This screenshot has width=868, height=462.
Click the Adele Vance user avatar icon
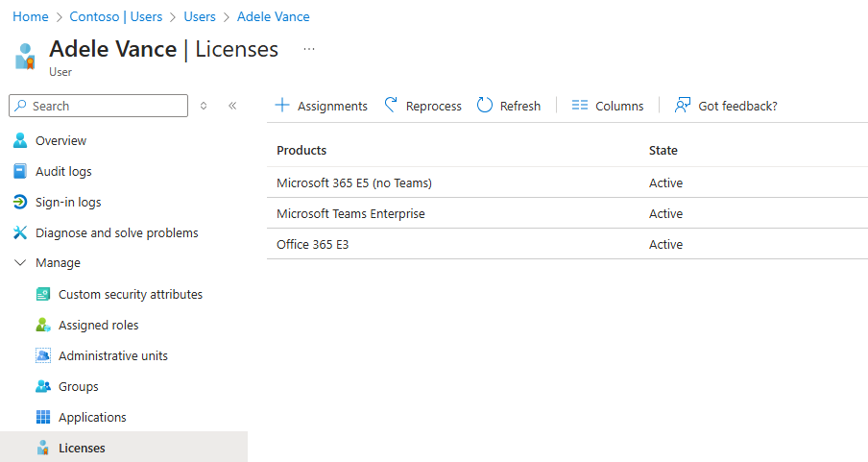tap(26, 57)
